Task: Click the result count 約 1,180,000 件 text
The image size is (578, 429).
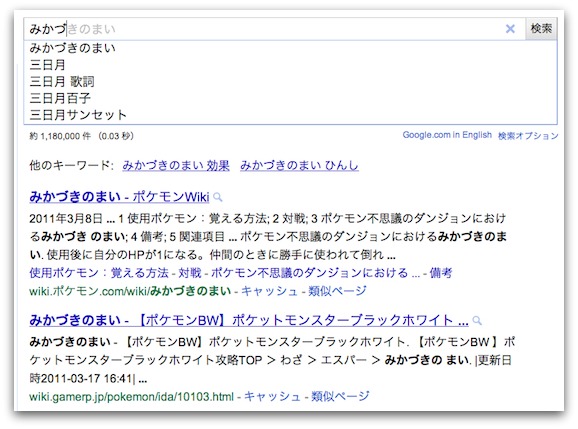Action: point(60,136)
